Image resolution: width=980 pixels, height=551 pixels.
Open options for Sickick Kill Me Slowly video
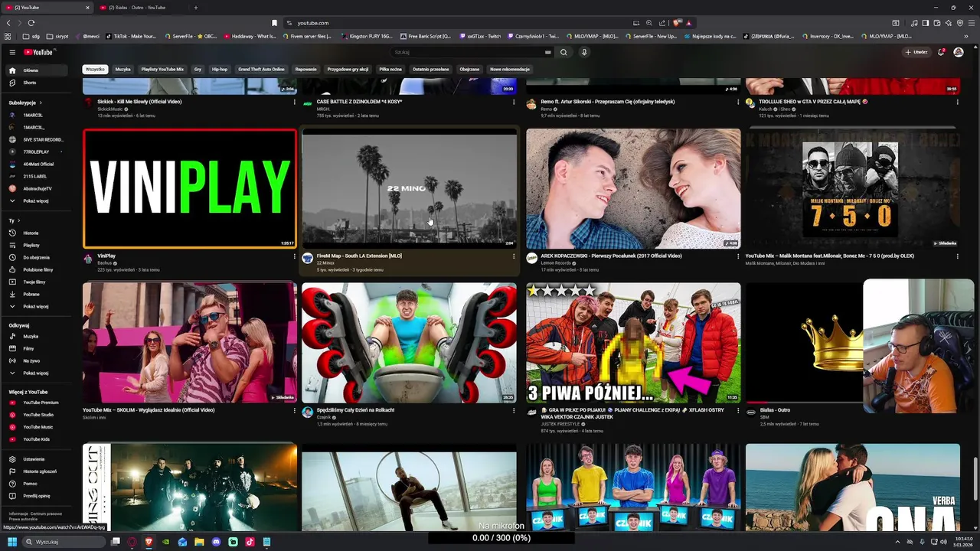pyautogui.click(x=294, y=102)
